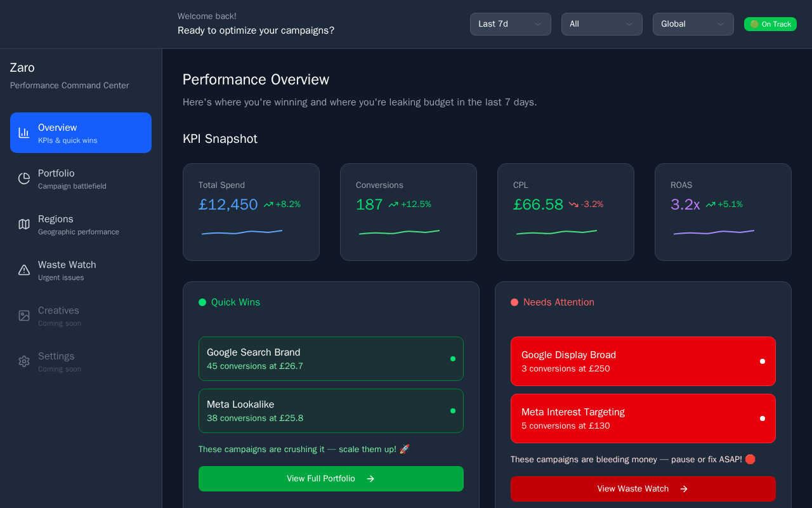
Task: Go to the Waste Watch section
Action: click(x=81, y=270)
